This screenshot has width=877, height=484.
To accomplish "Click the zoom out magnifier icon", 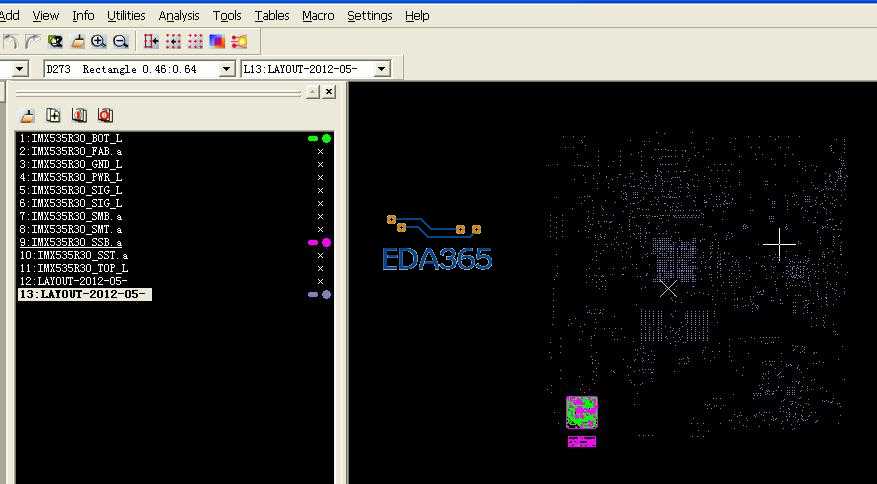I will (x=121, y=41).
